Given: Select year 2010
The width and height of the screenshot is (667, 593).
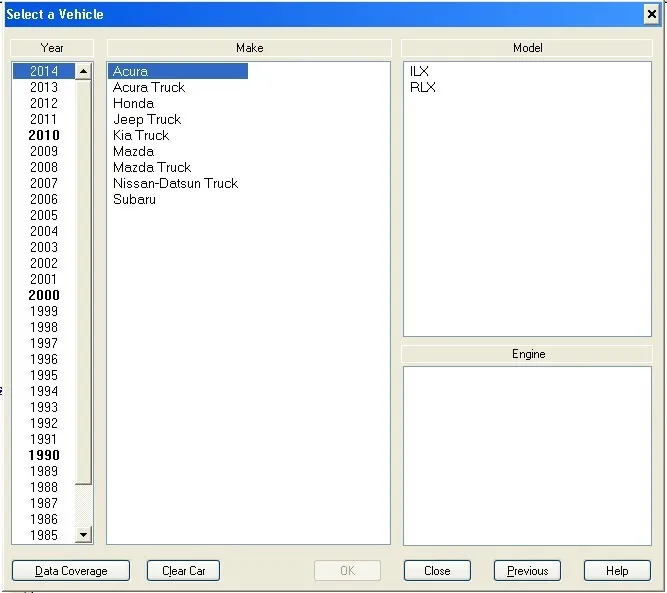Looking at the screenshot, I should 44,135.
